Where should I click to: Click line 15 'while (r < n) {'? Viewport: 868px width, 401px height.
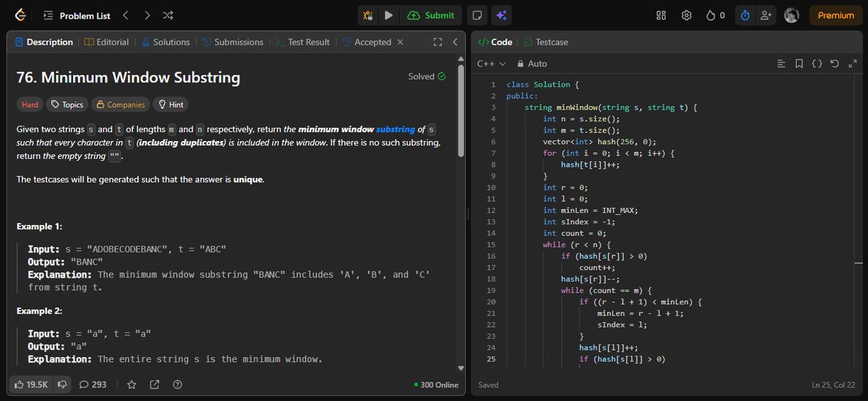[x=577, y=244]
